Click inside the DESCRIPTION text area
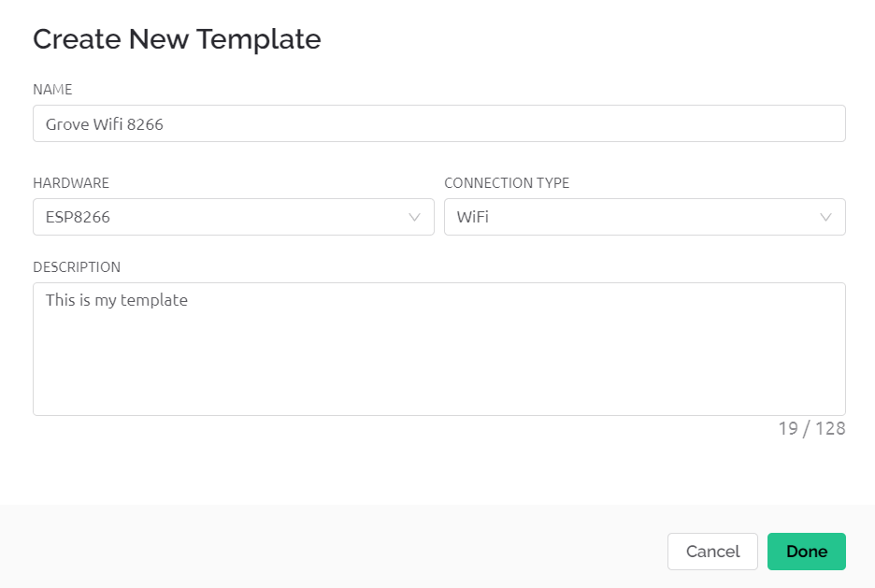The height and width of the screenshot is (588, 875). [439, 349]
